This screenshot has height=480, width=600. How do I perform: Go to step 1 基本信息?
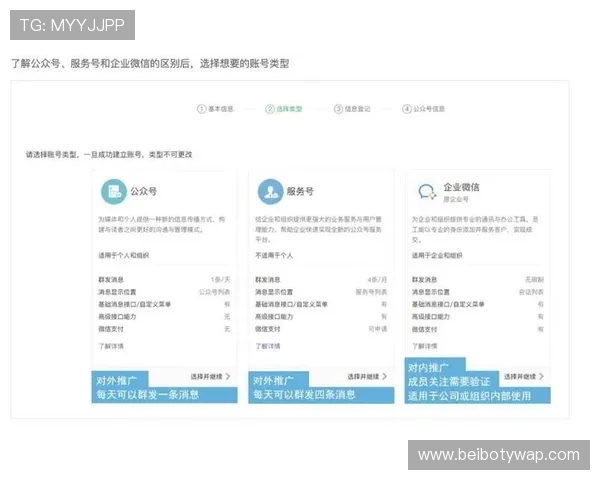[215, 109]
